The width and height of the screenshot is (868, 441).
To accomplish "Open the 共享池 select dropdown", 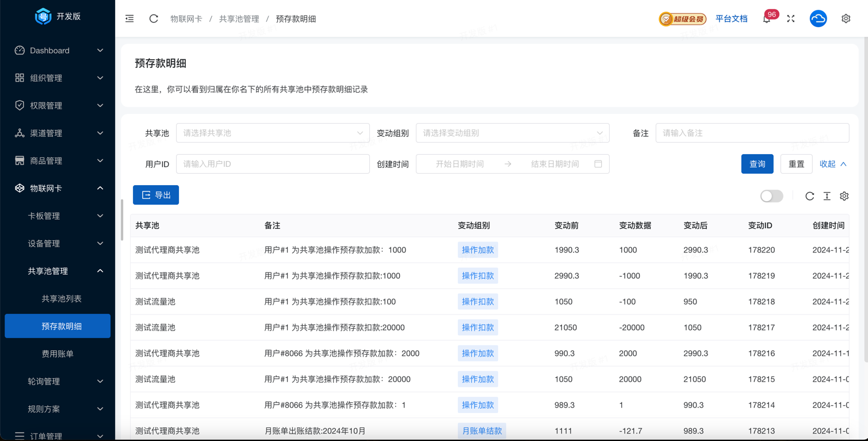I will [x=273, y=133].
